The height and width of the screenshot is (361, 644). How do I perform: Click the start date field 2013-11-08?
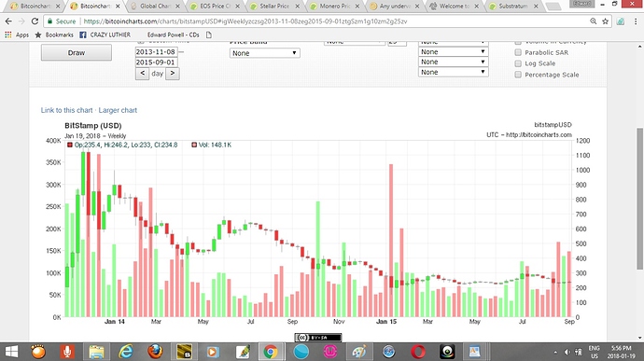coord(156,51)
